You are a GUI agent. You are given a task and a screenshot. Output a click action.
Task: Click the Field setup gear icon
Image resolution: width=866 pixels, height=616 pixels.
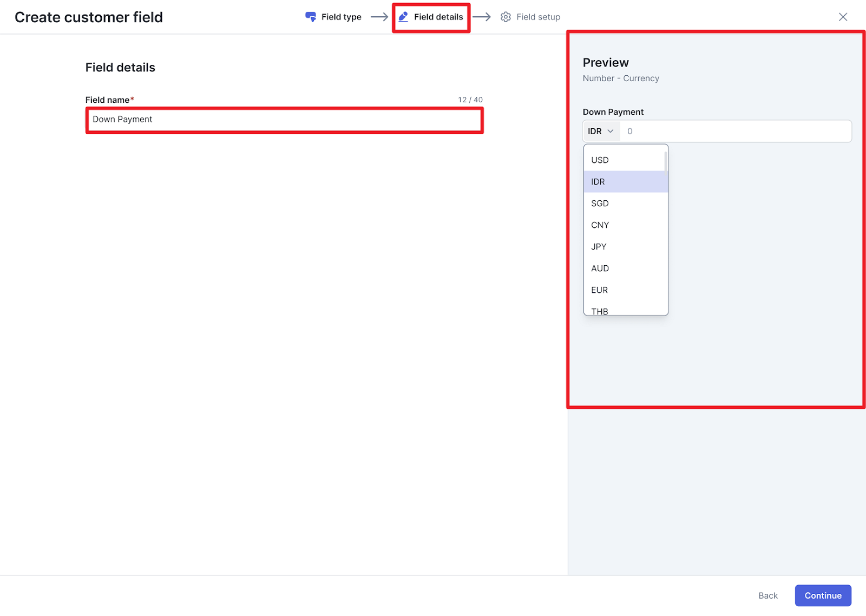tap(506, 17)
